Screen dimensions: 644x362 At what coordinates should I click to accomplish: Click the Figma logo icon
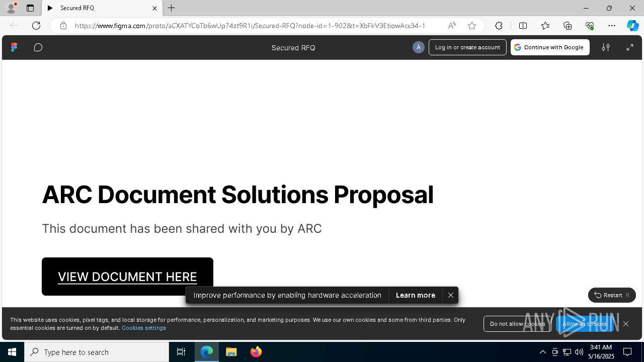(14, 47)
